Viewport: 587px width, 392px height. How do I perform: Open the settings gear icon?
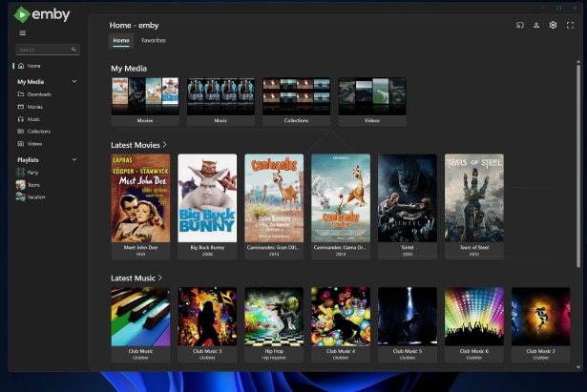point(553,26)
